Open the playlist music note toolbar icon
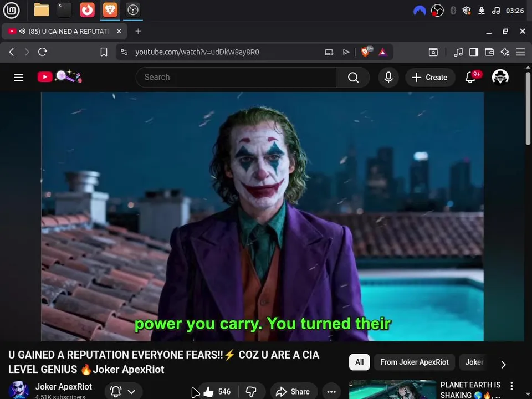 [458, 52]
